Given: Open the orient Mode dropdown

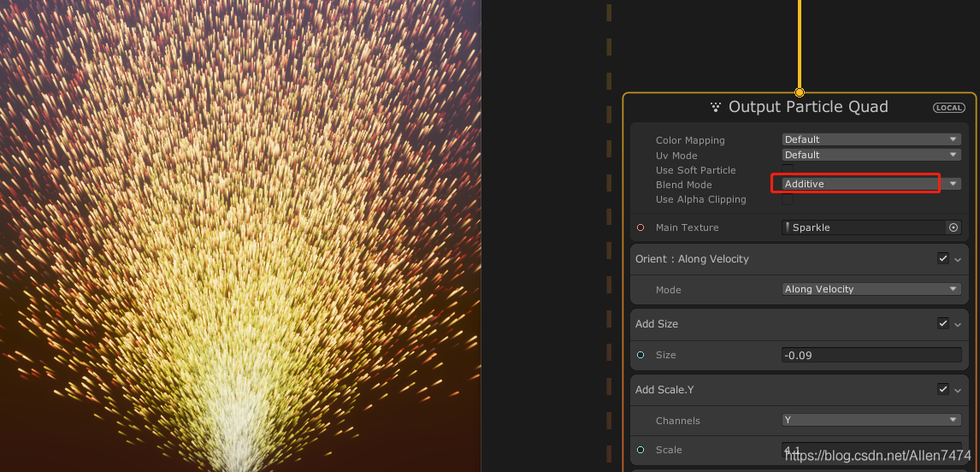Looking at the screenshot, I should tap(871, 289).
